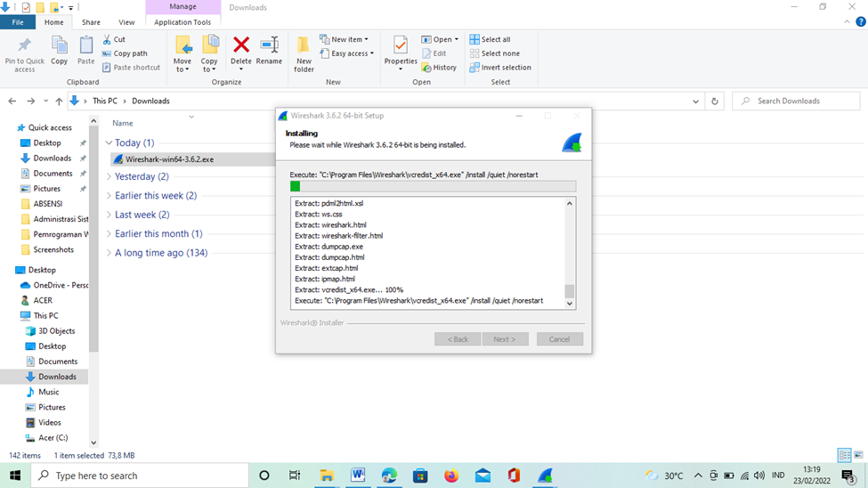Click the Search Downloads field

796,101
